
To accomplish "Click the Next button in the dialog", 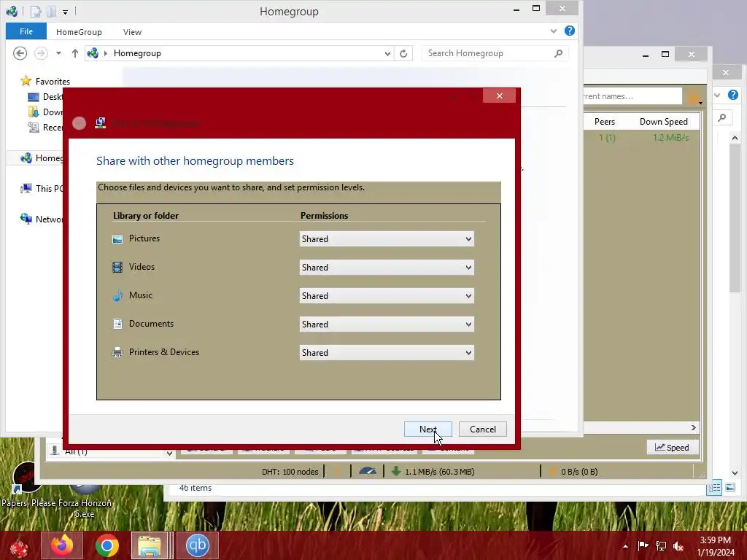I will click(427, 429).
